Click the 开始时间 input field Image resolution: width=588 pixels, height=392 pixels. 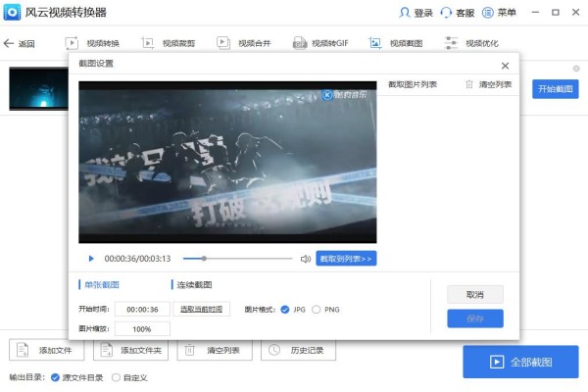(142, 310)
